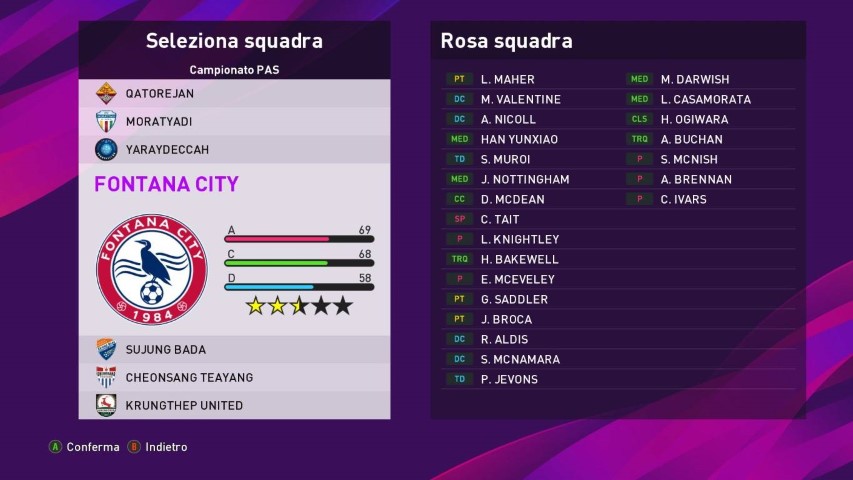Click the Cheonsang Teayang team crest icon
This screenshot has width=853, height=480.
click(x=106, y=377)
